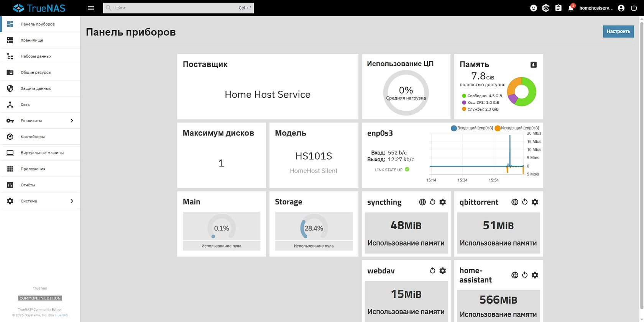The width and height of the screenshot is (644, 322).
Task: Click the 48MiB syncthing memory value
Action: point(406,226)
